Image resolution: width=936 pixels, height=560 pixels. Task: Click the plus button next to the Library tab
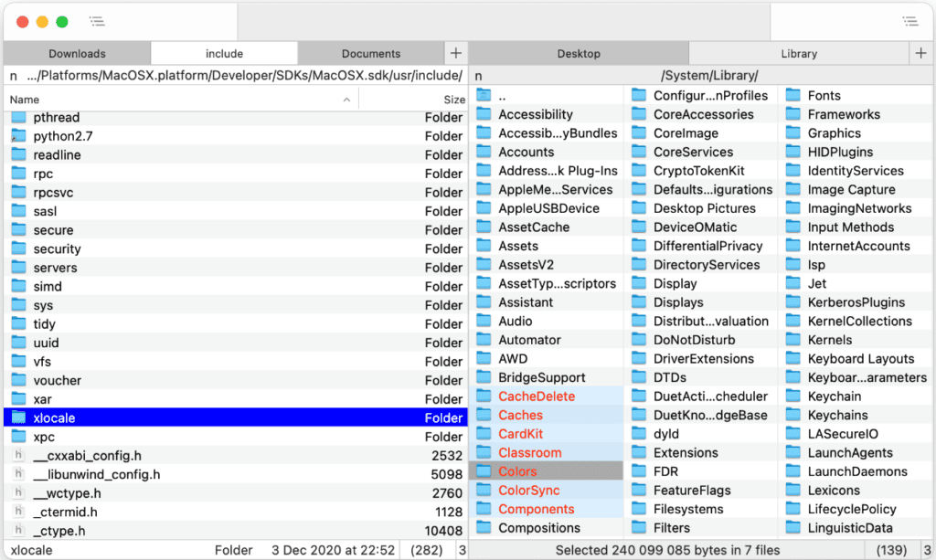920,52
